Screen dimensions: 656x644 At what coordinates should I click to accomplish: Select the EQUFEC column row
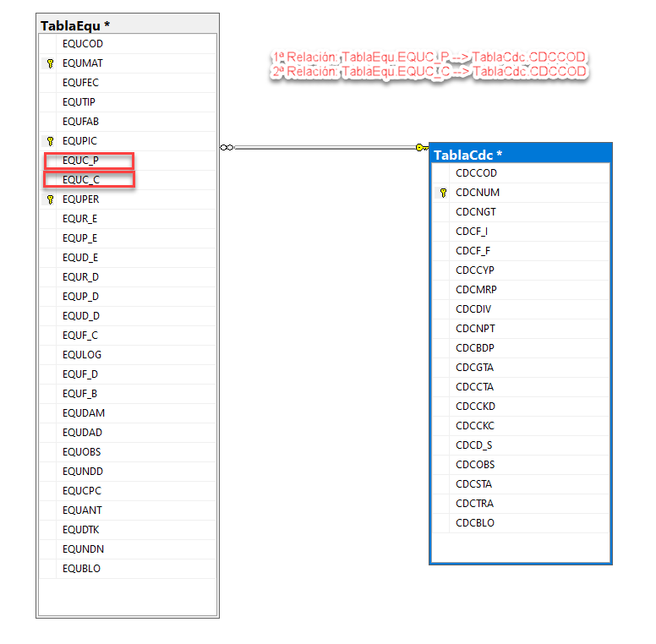pos(128,83)
